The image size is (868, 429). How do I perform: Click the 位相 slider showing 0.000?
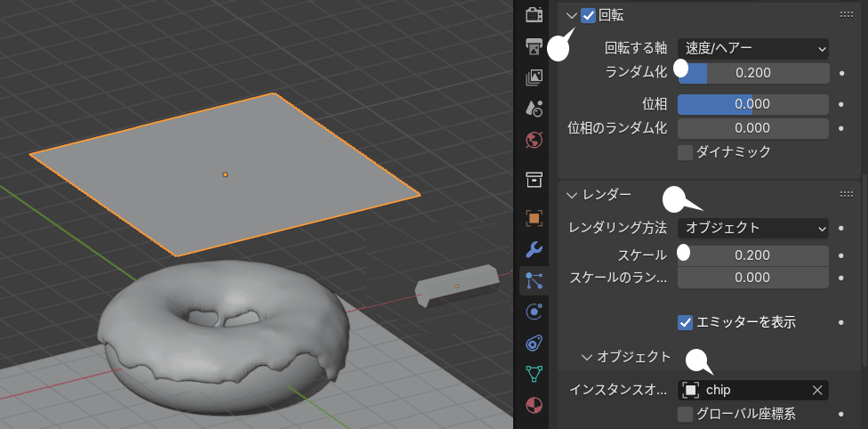click(x=753, y=104)
